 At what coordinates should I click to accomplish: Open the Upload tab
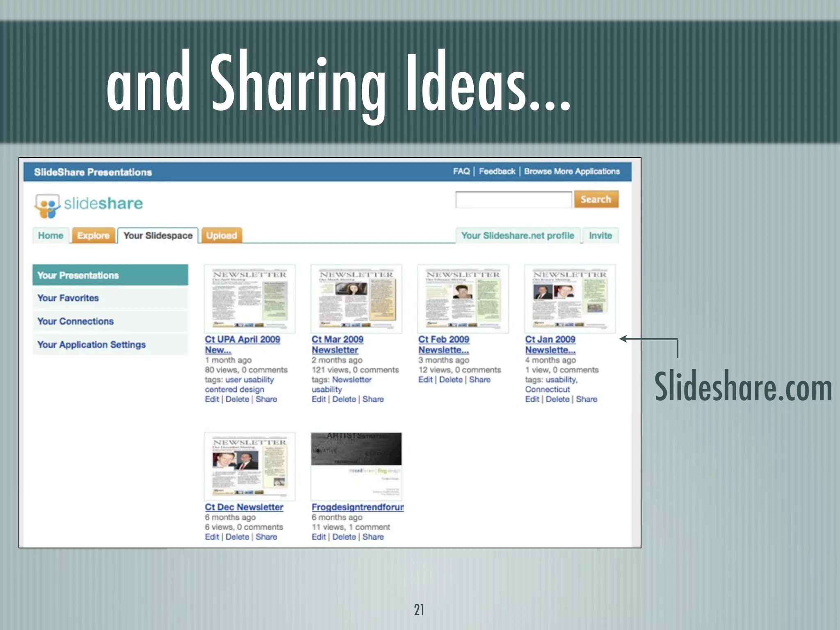pos(221,235)
